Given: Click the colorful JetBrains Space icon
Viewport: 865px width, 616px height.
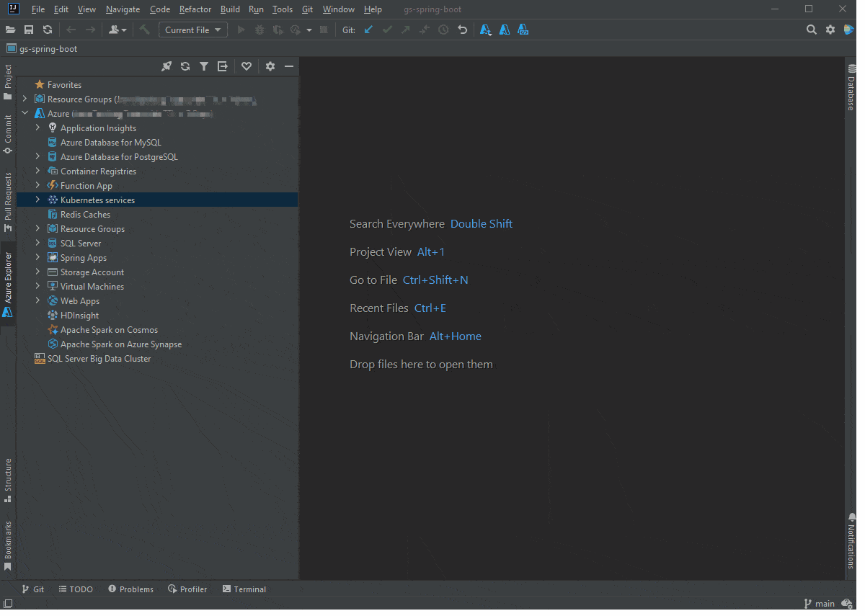Looking at the screenshot, I should pos(849,30).
